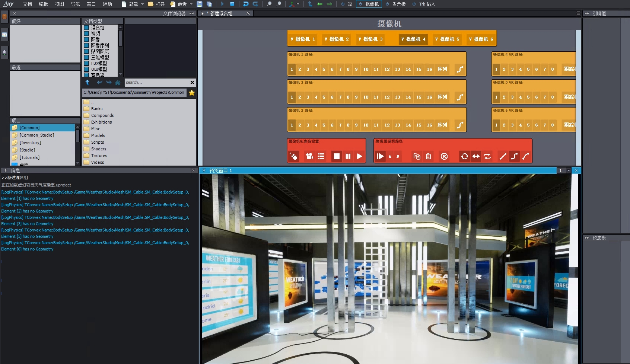The width and height of the screenshot is (630, 364).
Task: Click the paste clipboard icon in path editor
Action: pyautogui.click(x=429, y=156)
